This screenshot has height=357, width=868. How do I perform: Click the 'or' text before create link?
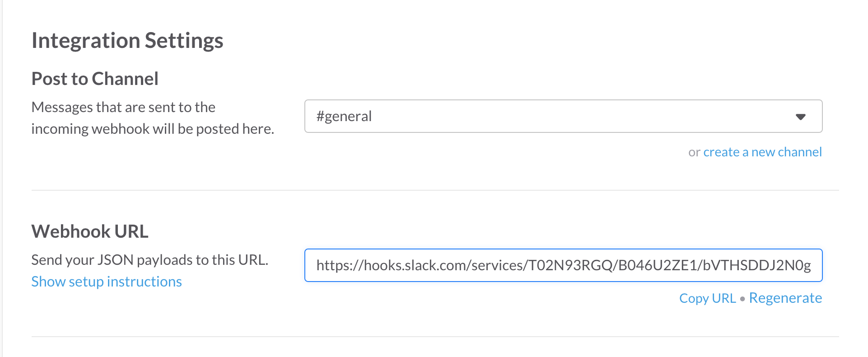coord(694,152)
